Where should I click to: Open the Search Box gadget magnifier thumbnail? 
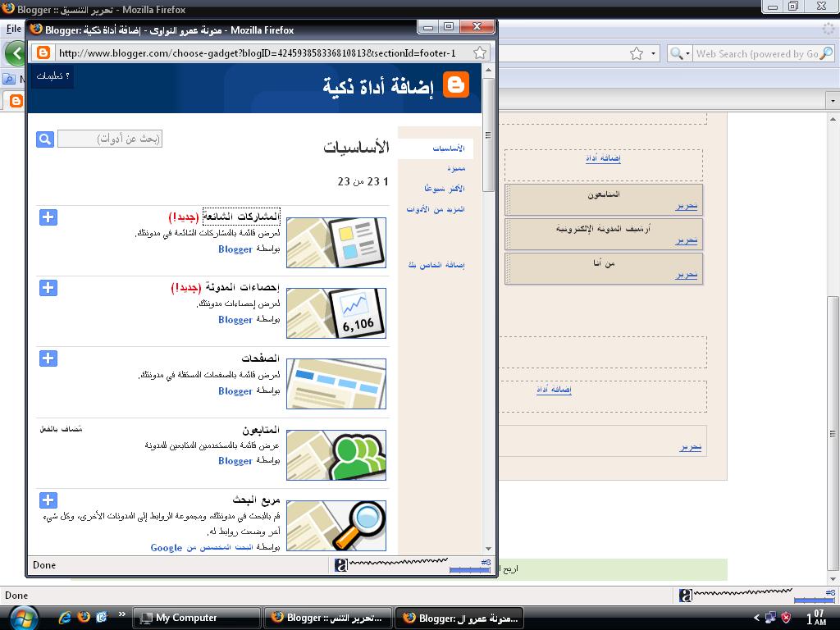point(336,526)
